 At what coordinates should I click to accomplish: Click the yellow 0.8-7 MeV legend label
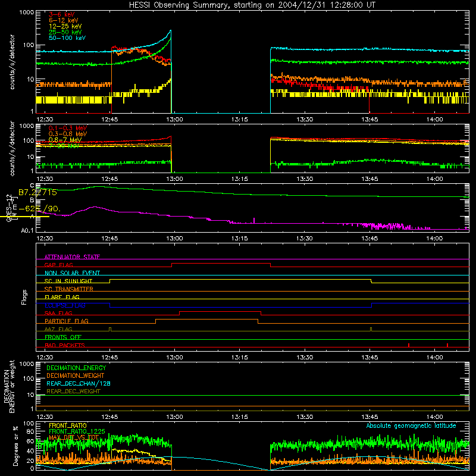[65, 140]
